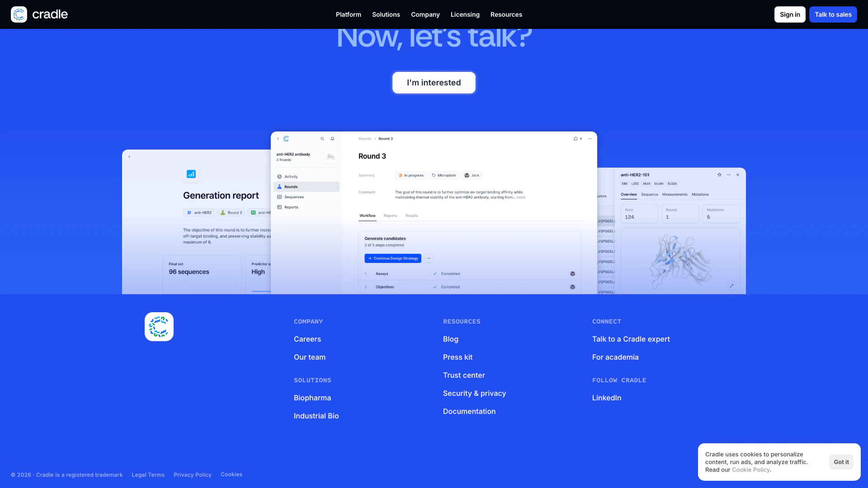The width and height of the screenshot is (868, 488).
Task: Click the bar chart icon above Generation report
Action: (x=191, y=174)
